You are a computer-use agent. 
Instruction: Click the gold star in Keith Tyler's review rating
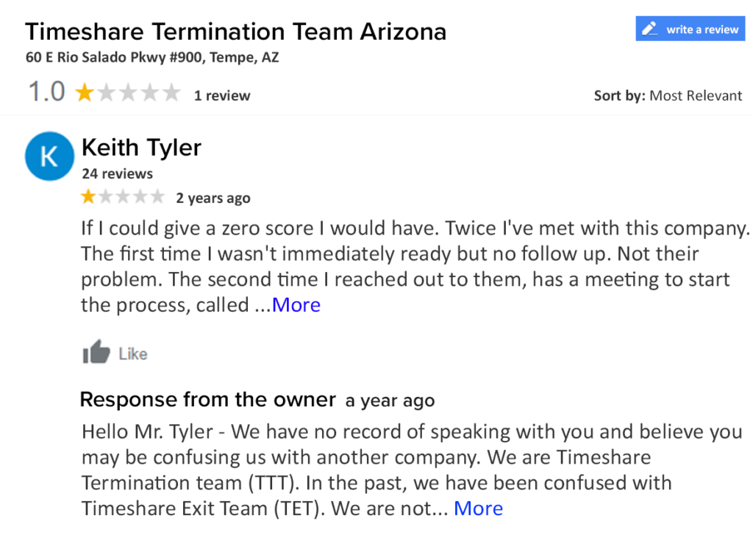pyautogui.click(x=88, y=197)
